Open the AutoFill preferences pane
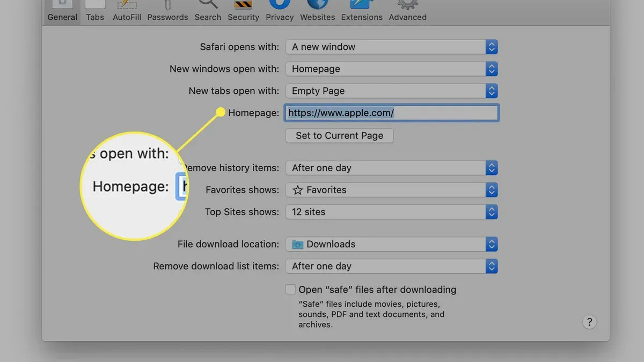Viewport: 644px width, 362px height. pyautogui.click(x=127, y=11)
